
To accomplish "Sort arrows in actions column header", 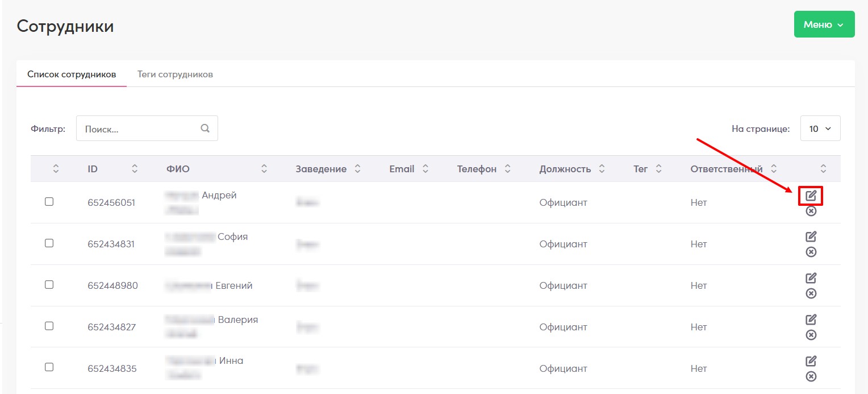I will tap(824, 169).
